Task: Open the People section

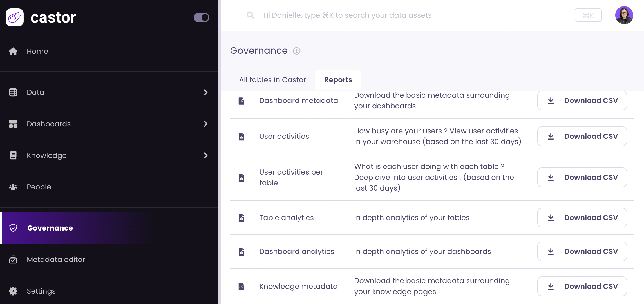Action: coord(39,187)
